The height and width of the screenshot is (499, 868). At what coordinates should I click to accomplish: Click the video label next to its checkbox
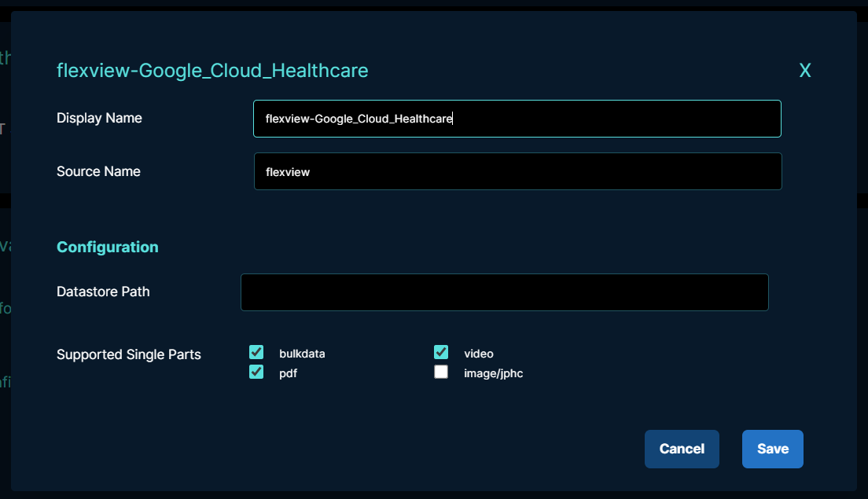pos(480,354)
